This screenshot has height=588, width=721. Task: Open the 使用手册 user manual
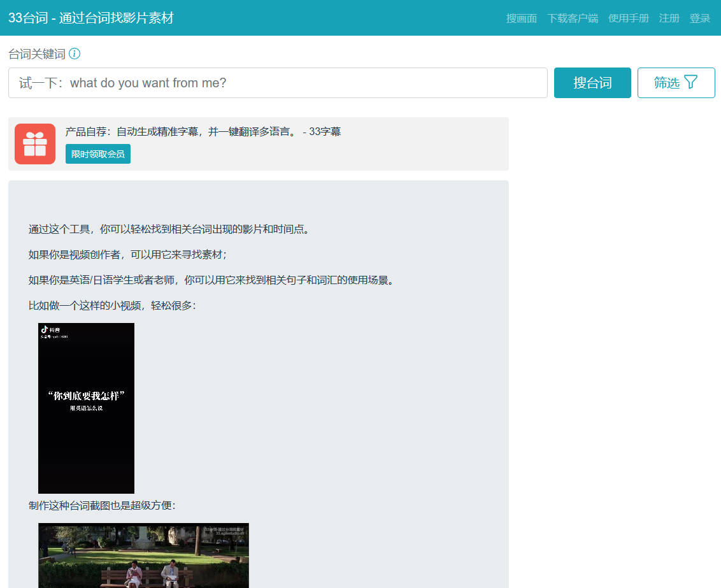[628, 18]
